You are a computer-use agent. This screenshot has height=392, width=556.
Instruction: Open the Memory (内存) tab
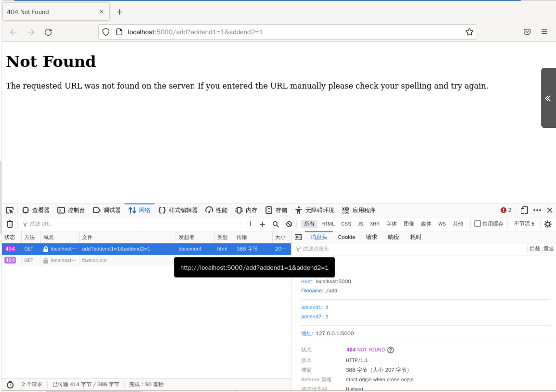click(x=246, y=210)
